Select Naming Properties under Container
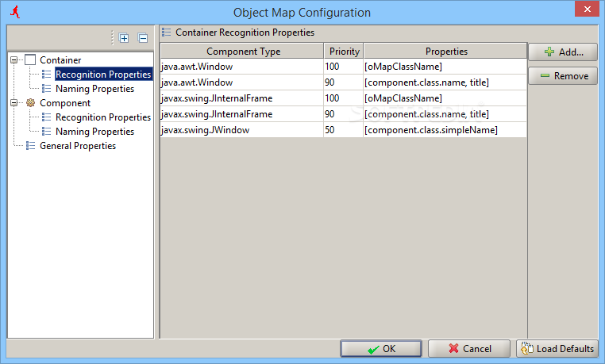The width and height of the screenshot is (605, 364). [95, 89]
